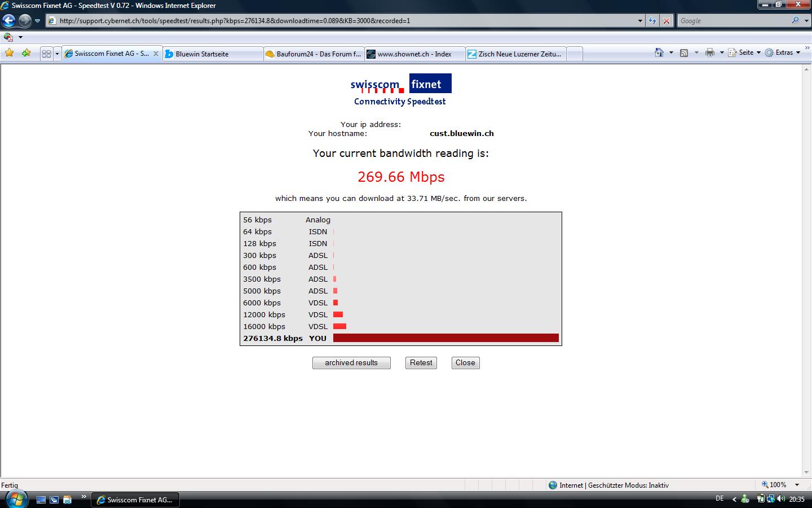Open the search provider options dropdown
This screenshot has width=812, height=508.
[x=805, y=21]
